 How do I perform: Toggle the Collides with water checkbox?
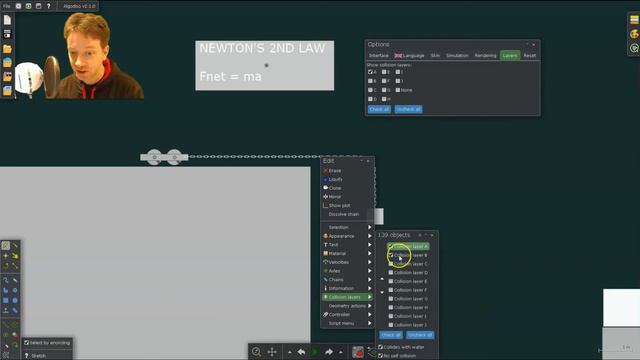(380, 347)
